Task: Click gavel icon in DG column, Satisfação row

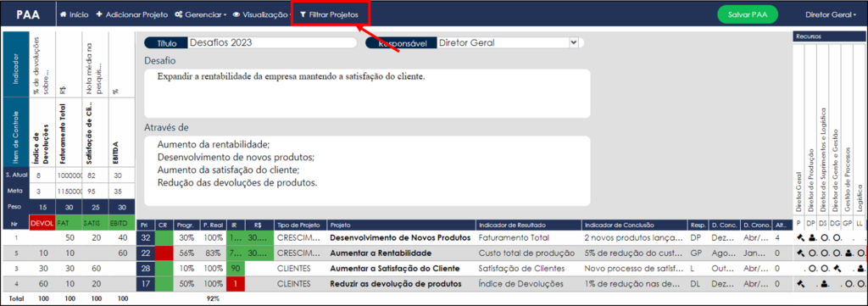Action: pos(837,269)
